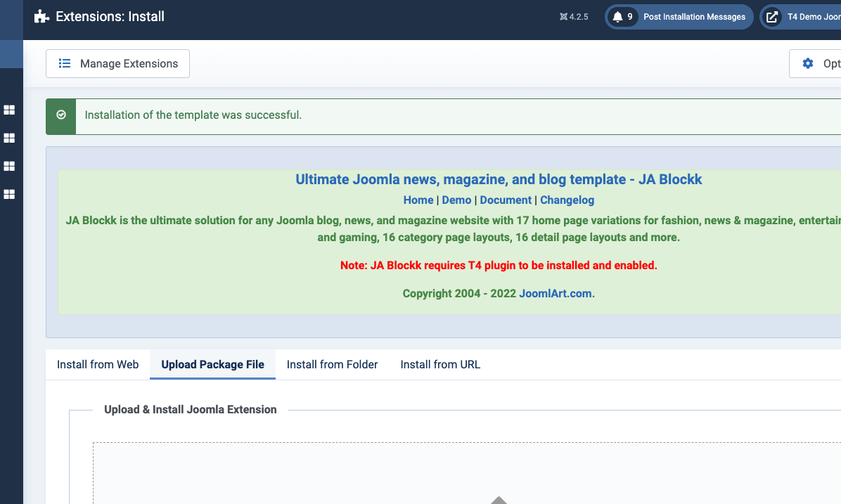Open notifications via the bell icon
The image size is (841, 504).
pos(618,17)
